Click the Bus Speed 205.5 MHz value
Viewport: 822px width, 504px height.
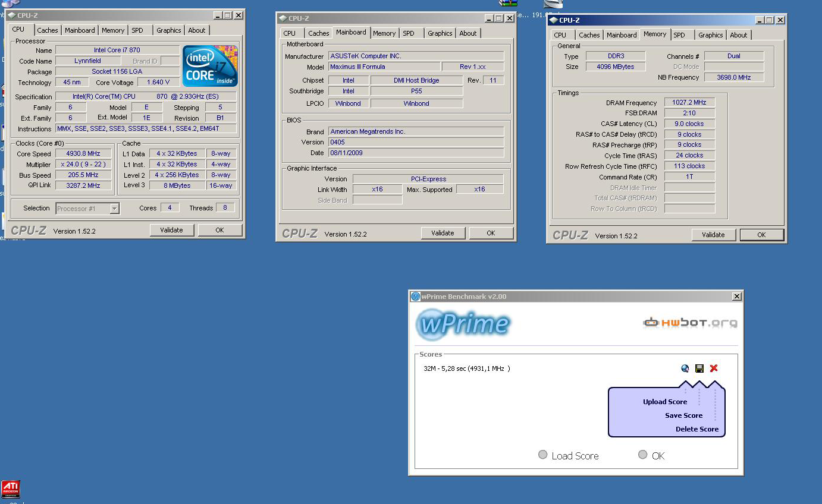tap(83, 175)
